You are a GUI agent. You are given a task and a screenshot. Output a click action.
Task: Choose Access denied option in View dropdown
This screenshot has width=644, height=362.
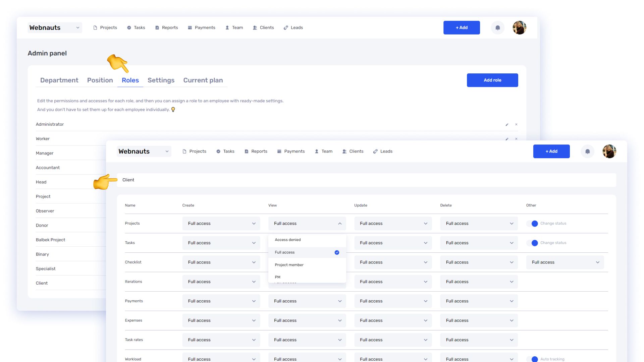coord(307,240)
